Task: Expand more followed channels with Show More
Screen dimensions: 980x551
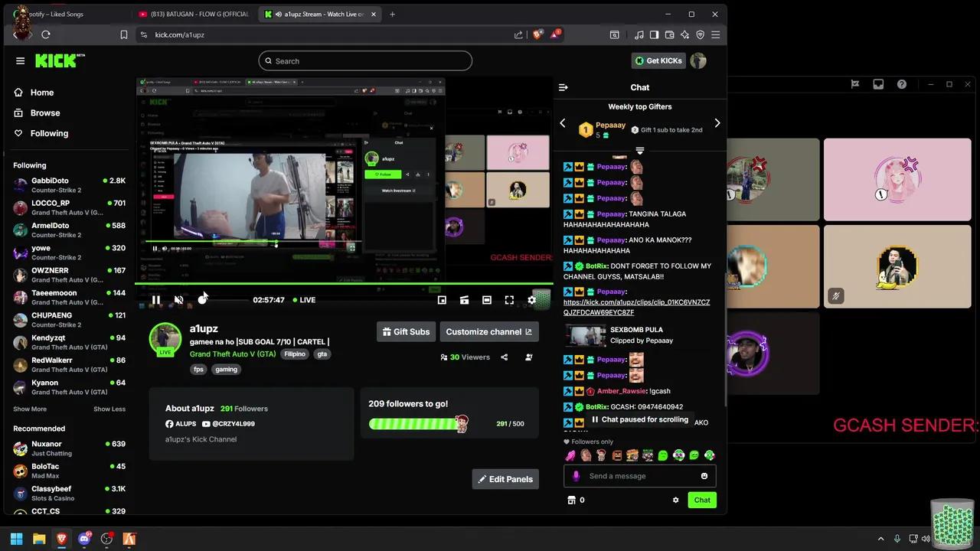Action: [29, 409]
